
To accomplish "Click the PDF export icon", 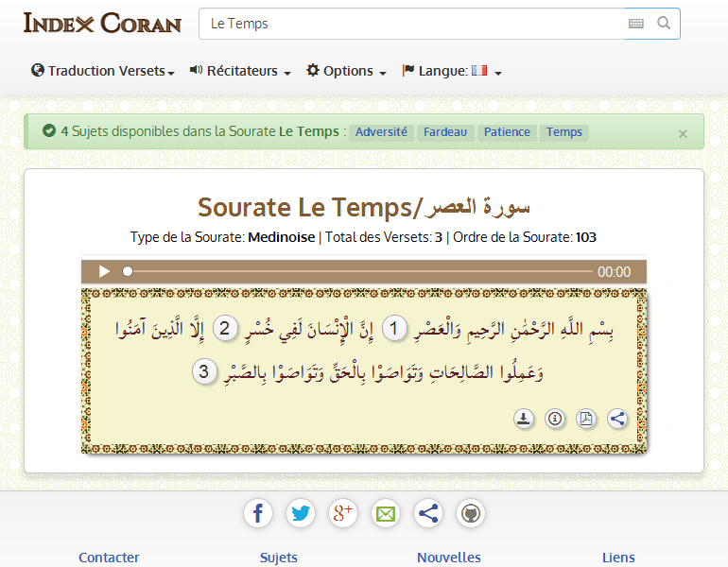I will tap(586, 419).
